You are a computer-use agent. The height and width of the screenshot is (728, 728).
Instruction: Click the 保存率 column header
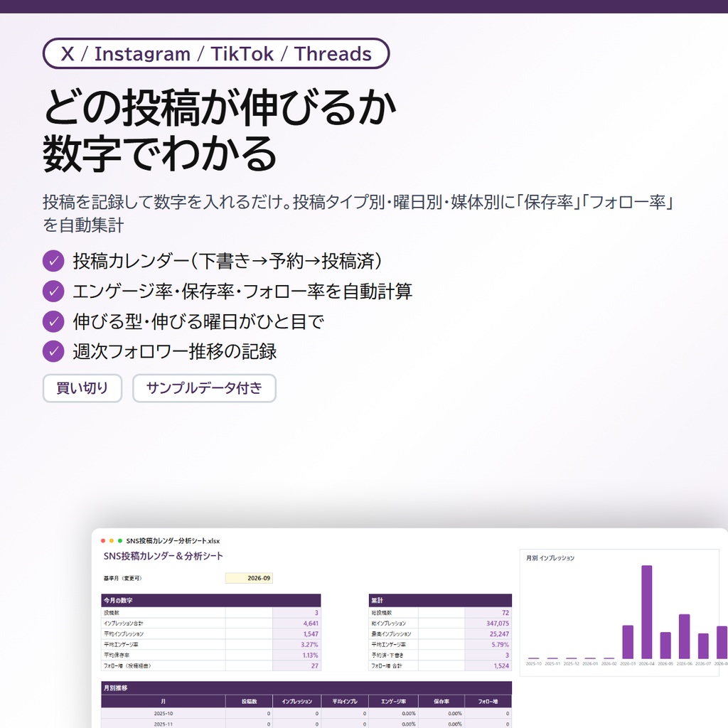click(441, 702)
